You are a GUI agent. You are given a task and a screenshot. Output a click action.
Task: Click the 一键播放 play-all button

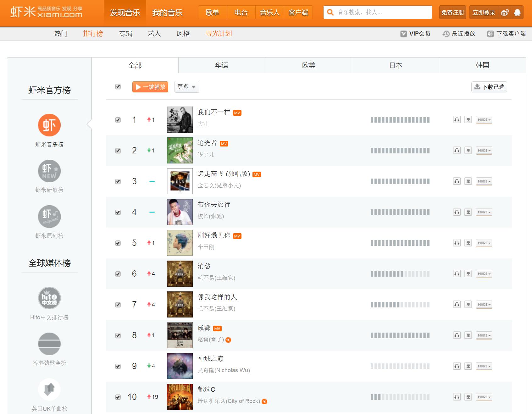click(150, 87)
